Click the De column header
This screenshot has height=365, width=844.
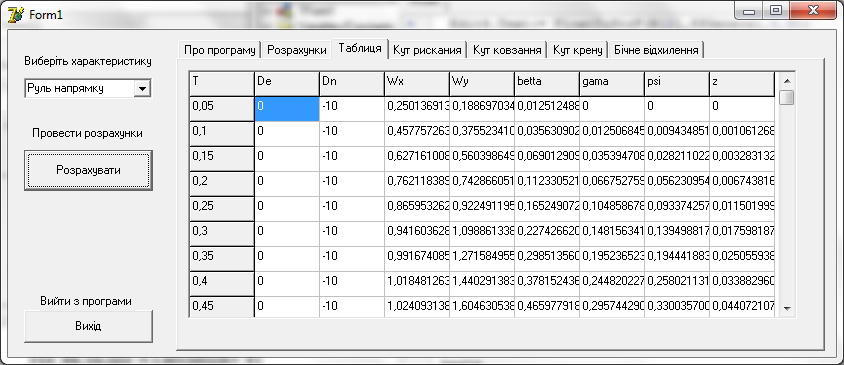point(286,84)
